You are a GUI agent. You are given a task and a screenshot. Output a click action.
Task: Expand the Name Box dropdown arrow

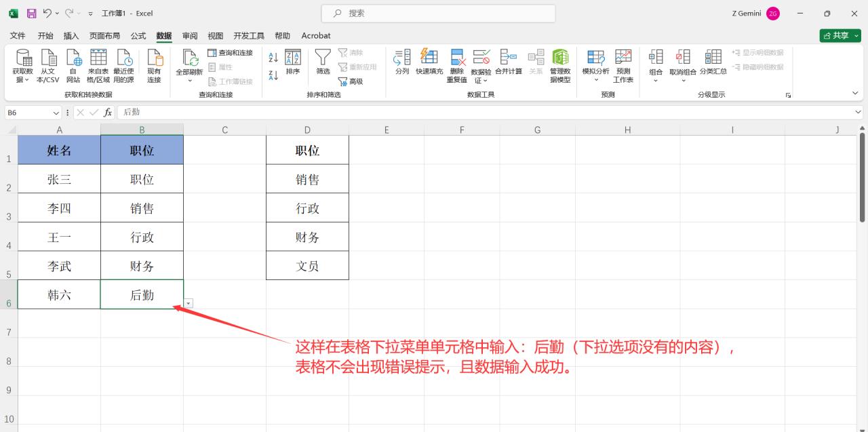pyautogui.click(x=56, y=113)
